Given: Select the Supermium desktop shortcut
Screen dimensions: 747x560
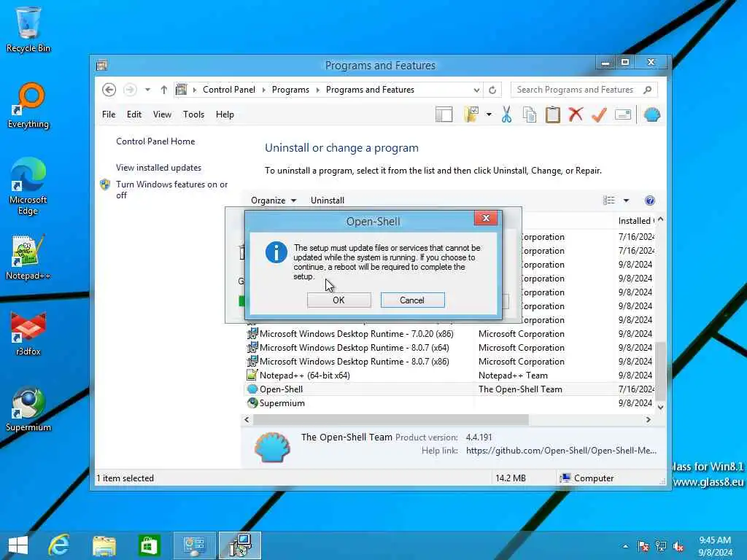Looking at the screenshot, I should point(28,409).
